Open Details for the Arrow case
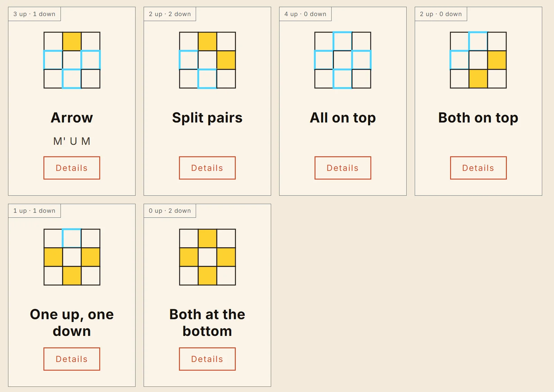Image resolution: width=554 pixels, height=392 pixels. (72, 168)
